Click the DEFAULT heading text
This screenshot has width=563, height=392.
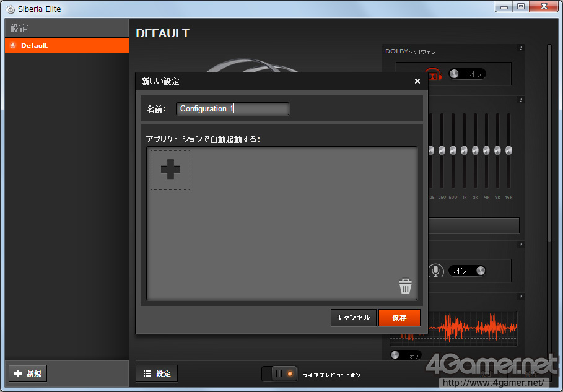click(163, 33)
